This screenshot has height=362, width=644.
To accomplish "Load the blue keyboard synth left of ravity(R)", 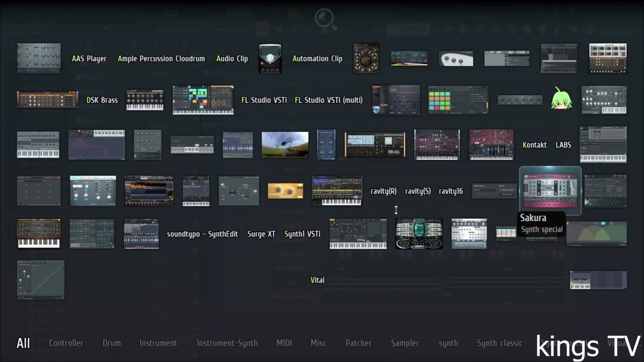I will 337,191.
